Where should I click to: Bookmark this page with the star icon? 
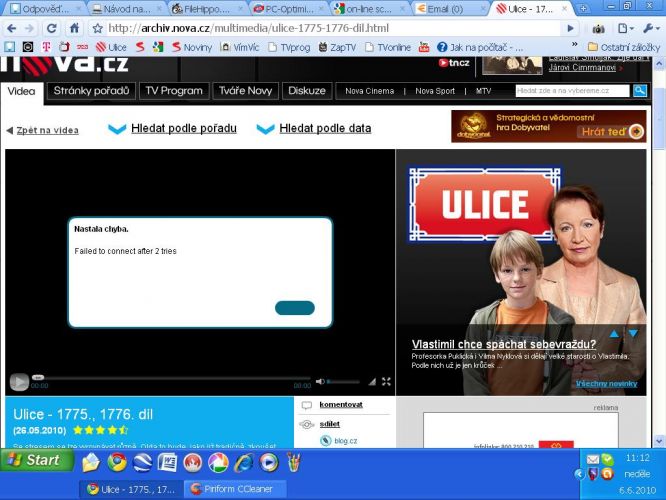pos(98,28)
